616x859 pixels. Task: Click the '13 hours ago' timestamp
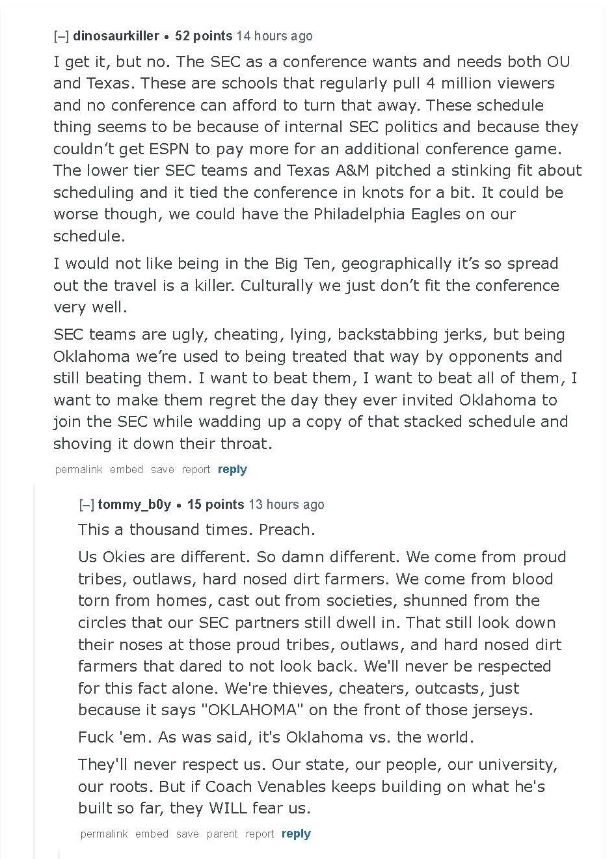tap(286, 504)
